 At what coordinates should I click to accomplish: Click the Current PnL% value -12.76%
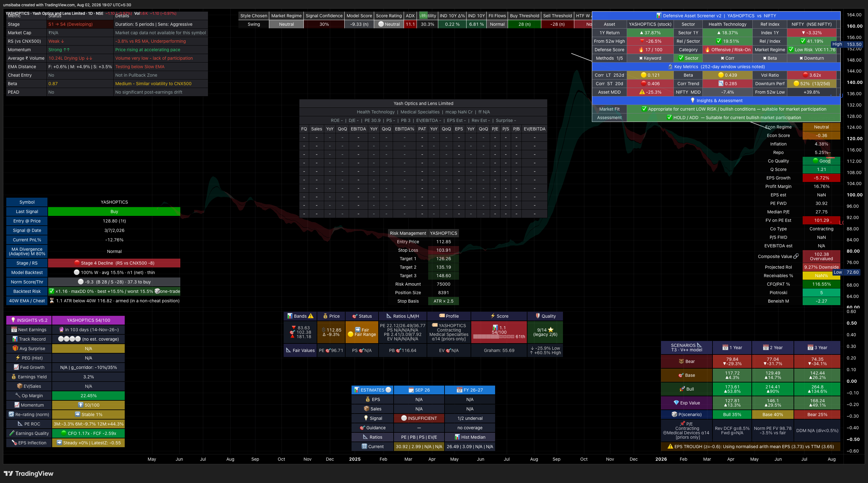click(114, 240)
